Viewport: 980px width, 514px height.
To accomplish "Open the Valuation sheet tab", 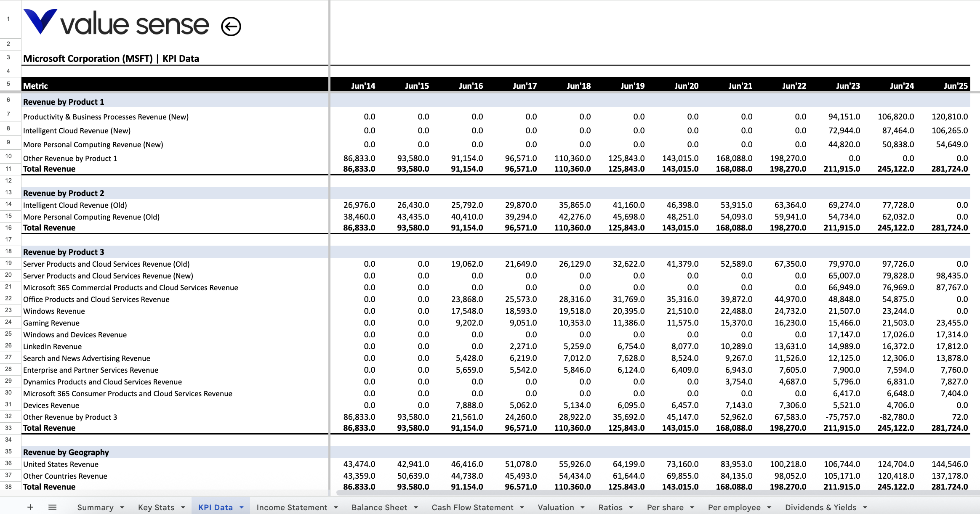I will [x=556, y=507].
